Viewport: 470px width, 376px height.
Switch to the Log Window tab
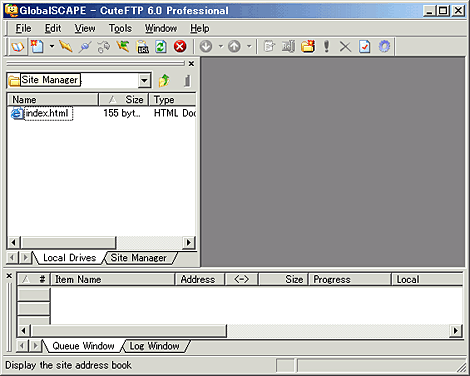pyautogui.click(x=154, y=346)
